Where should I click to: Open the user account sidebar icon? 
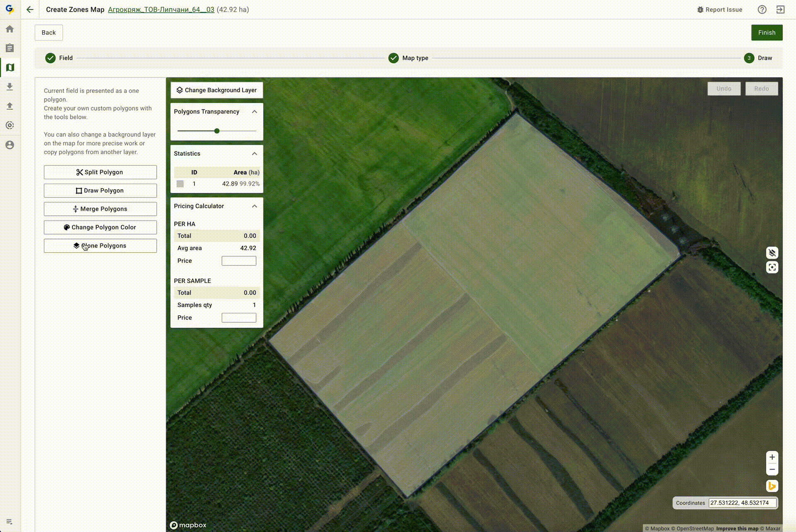coord(10,145)
